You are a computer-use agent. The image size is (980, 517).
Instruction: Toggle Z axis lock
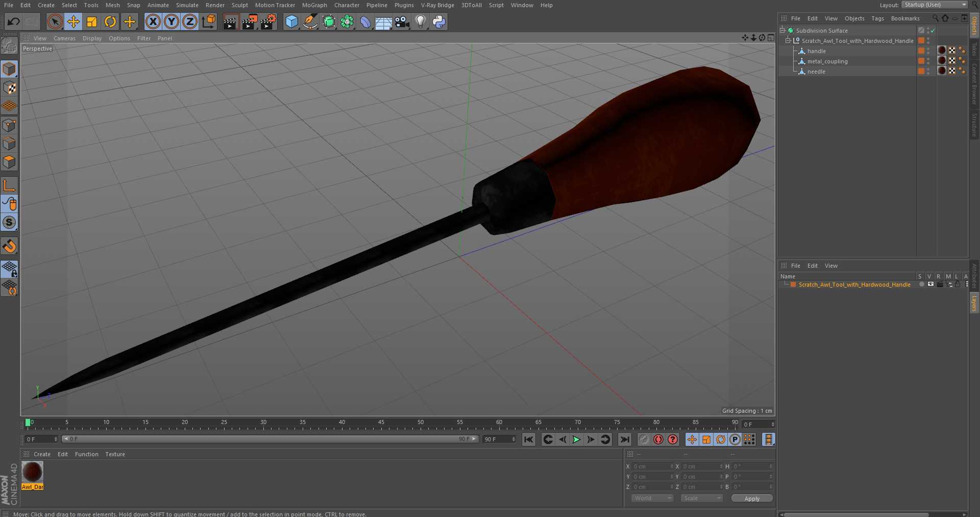tap(190, 21)
